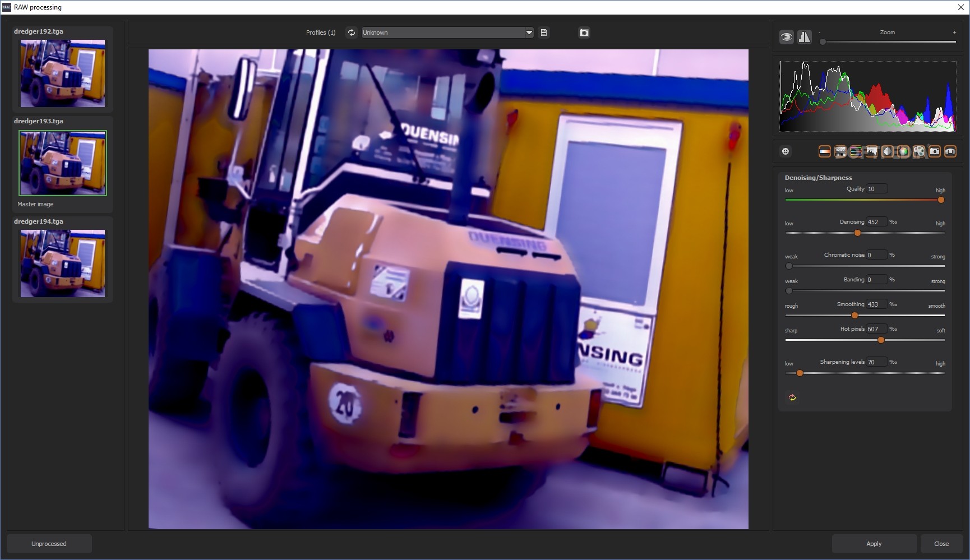
Task: Select the paint palette tool icon
Action: [919, 151]
